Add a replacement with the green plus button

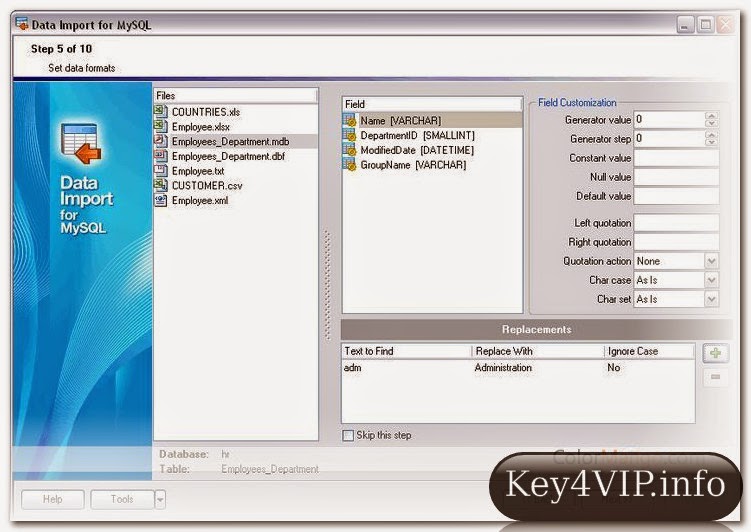715,353
